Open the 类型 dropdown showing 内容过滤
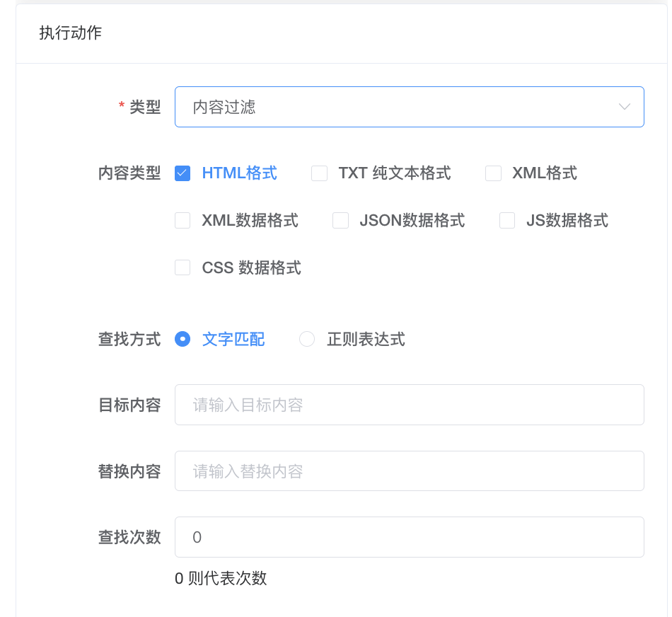This screenshot has width=672, height=617. pyautogui.click(x=396, y=107)
